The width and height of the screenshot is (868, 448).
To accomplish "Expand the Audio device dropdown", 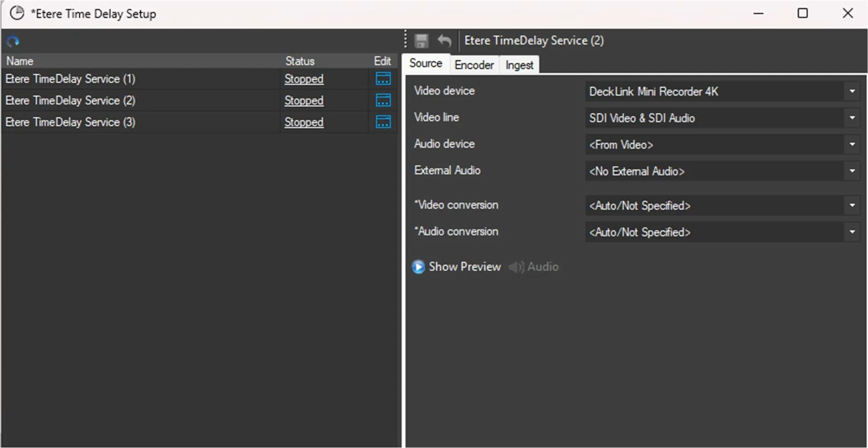I will coord(852,145).
